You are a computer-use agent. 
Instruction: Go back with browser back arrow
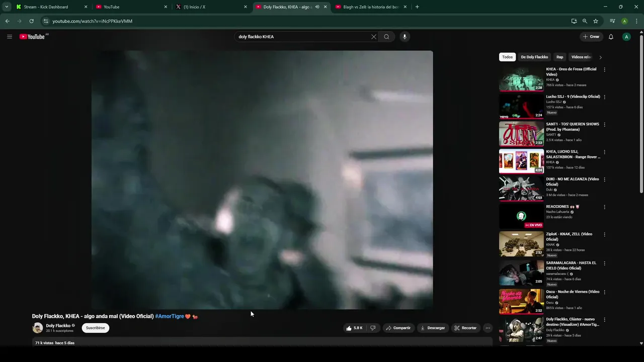click(x=7, y=21)
